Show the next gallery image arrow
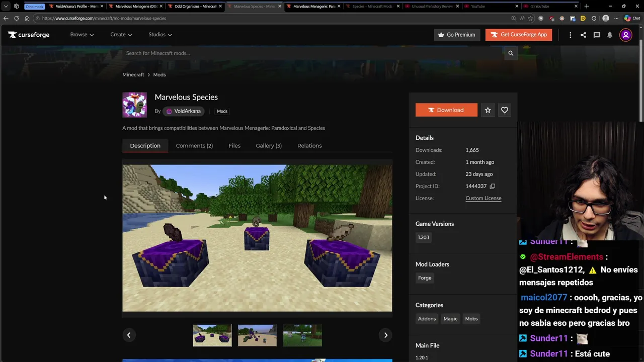The image size is (644, 362). click(386, 335)
